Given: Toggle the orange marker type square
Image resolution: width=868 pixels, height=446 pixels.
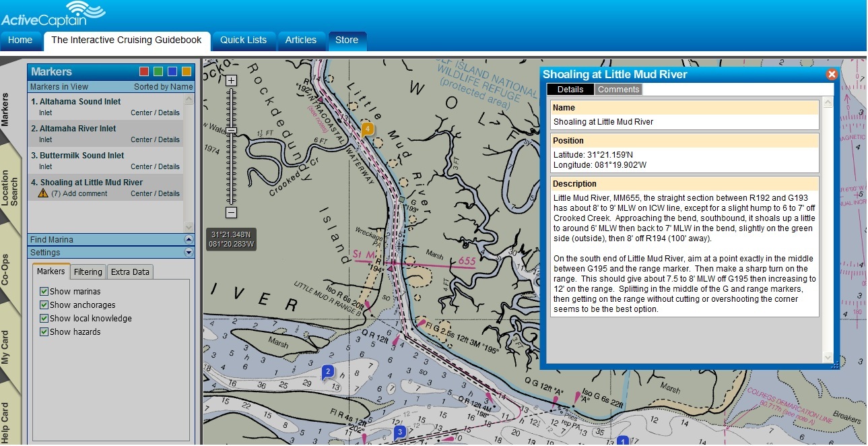Looking at the screenshot, I should coord(187,71).
